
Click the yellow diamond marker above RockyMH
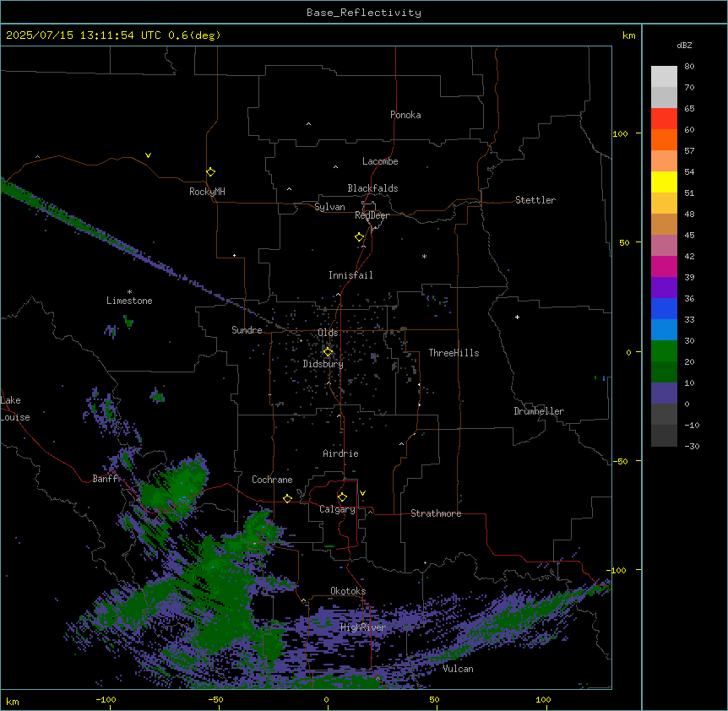pyautogui.click(x=211, y=172)
